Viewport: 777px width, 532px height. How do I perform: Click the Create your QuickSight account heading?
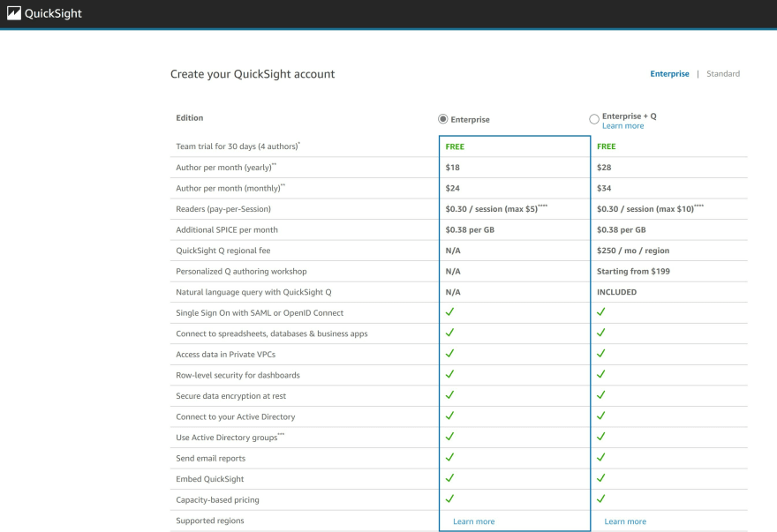point(253,74)
